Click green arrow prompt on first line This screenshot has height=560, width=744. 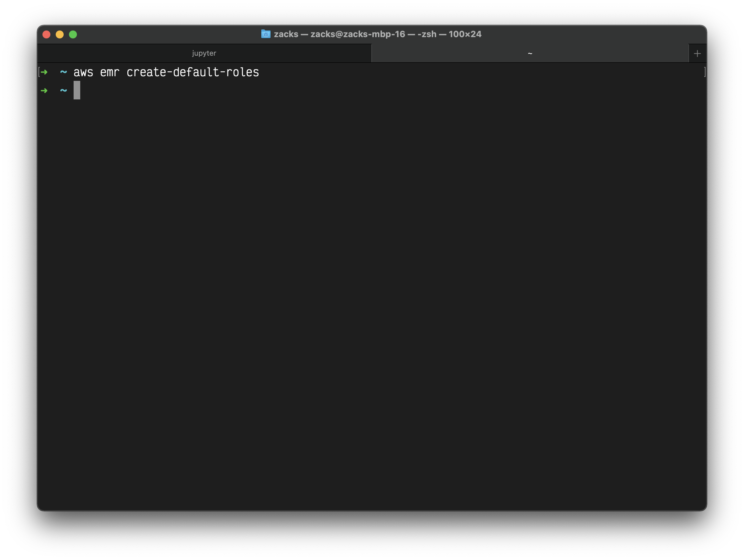[x=44, y=72]
